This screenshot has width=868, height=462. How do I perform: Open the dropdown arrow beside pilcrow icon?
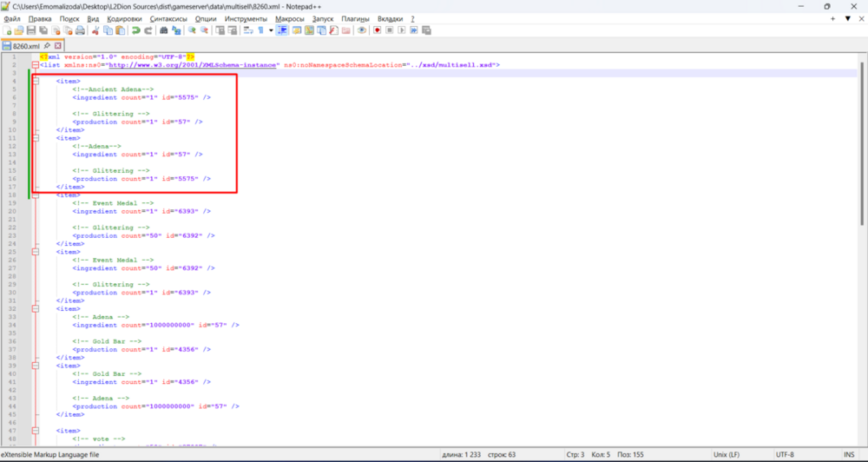coord(271,30)
